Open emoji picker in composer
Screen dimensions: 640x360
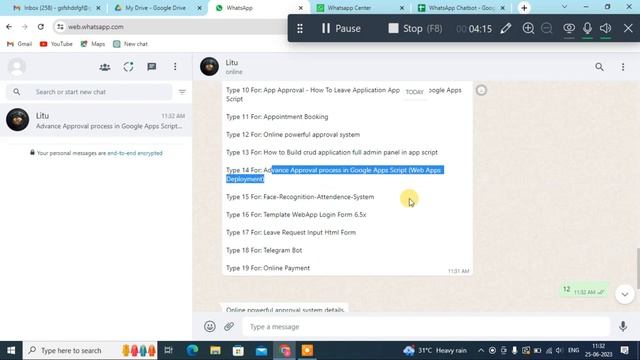210,327
